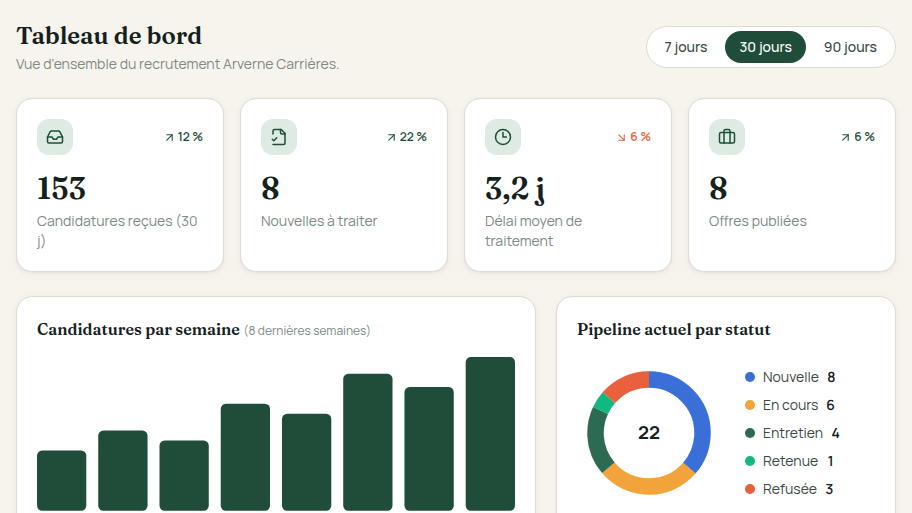Click the Refusée legend label

click(x=789, y=489)
